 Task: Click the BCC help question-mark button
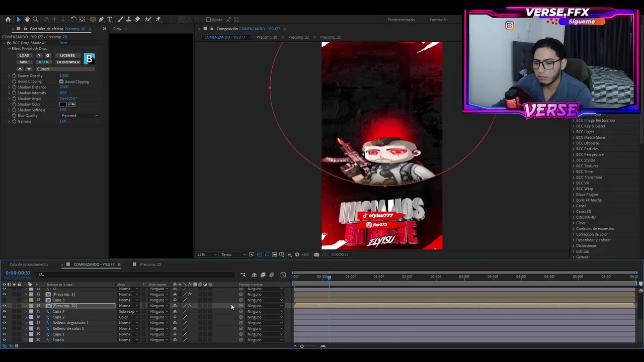tap(39, 55)
